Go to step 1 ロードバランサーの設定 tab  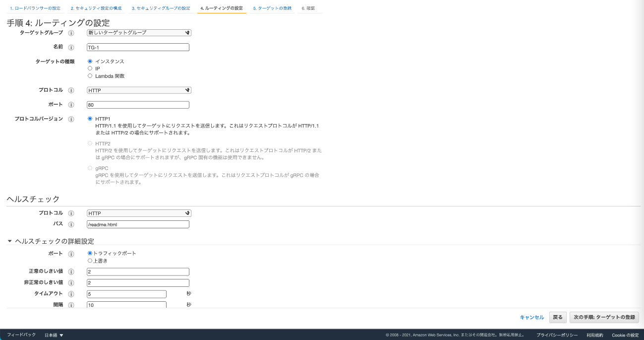click(35, 8)
